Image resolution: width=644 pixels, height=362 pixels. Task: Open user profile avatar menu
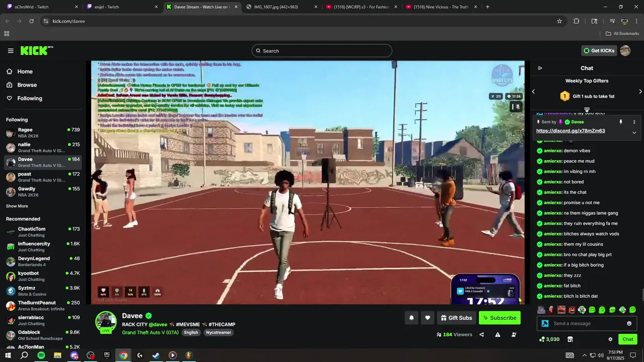(625, 51)
